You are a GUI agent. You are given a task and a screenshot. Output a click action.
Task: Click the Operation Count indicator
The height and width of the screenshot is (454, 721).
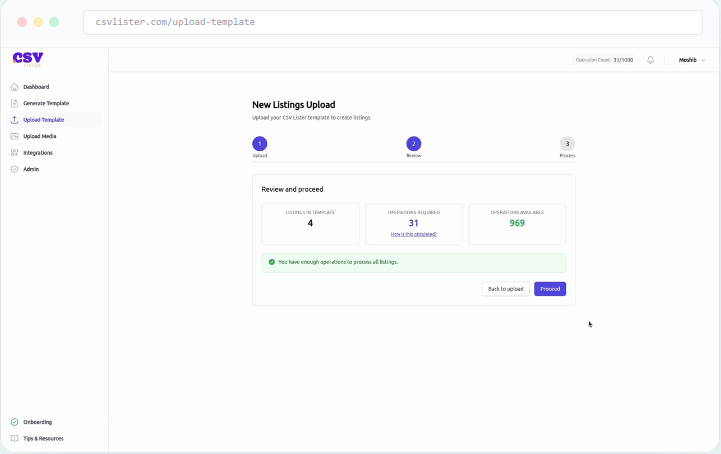(604, 60)
